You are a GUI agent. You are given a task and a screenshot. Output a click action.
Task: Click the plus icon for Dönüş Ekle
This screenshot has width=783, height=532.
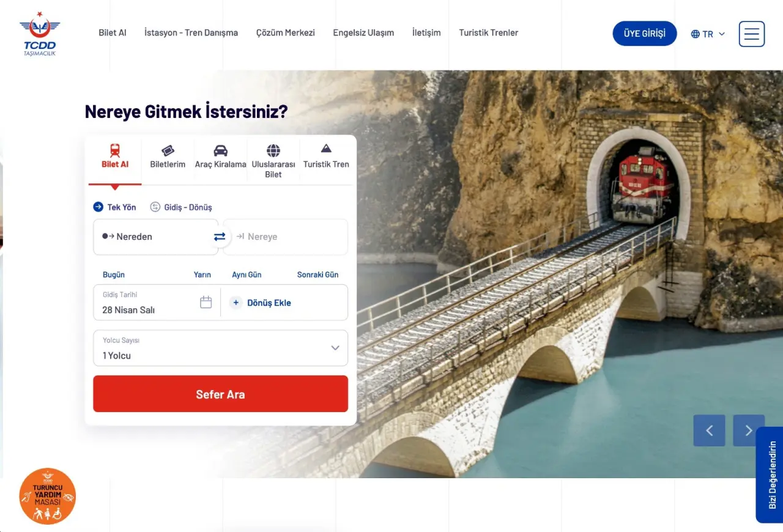(236, 303)
